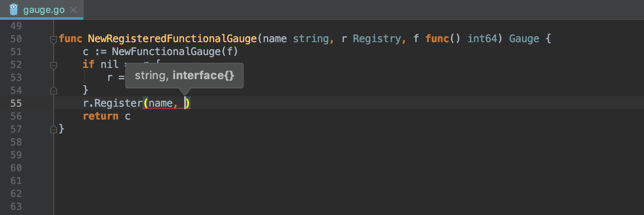
Task: Click the Register method call on line 55
Action: pyautogui.click(x=118, y=103)
